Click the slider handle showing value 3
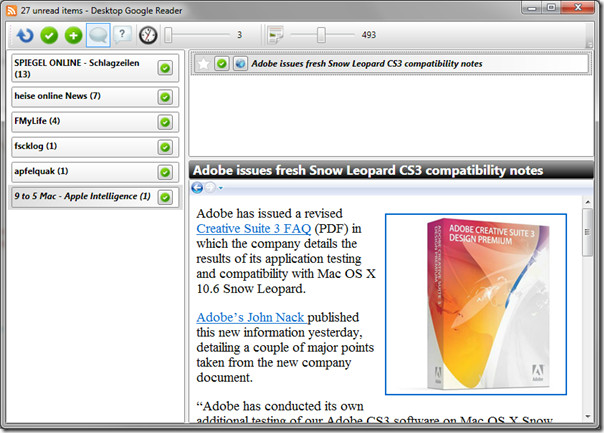Viewport: 604px width, 433px height. 168,35
